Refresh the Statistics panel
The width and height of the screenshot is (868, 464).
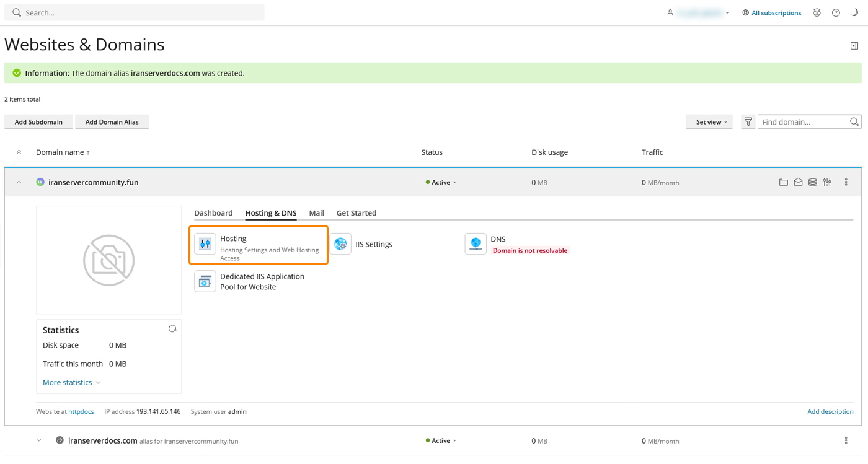(x=172, y=329)
